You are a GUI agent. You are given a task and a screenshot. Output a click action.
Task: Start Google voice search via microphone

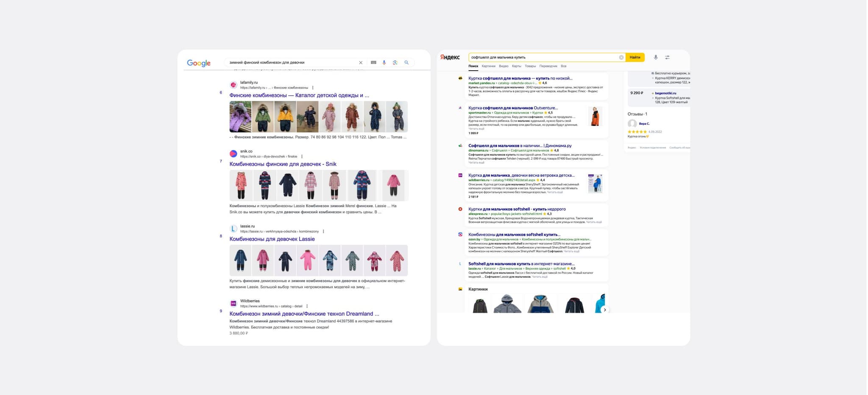[384, 63]
